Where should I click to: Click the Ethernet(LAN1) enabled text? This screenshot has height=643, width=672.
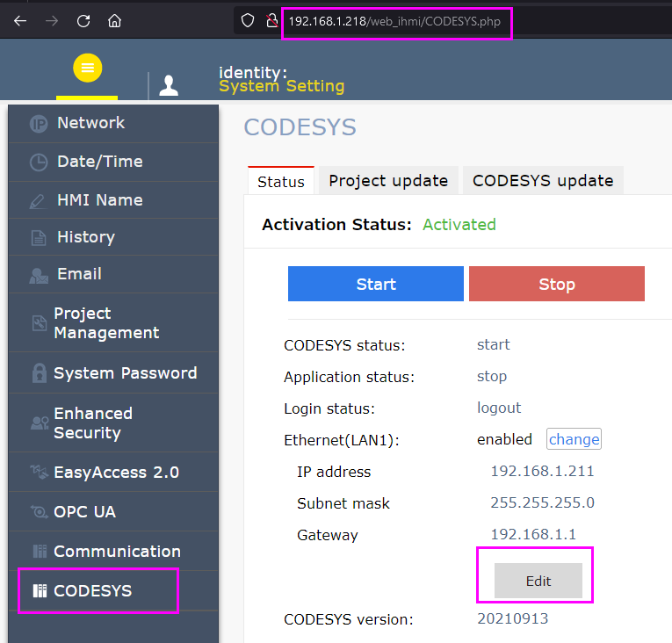pyautogui.click(x=505, y=439)
